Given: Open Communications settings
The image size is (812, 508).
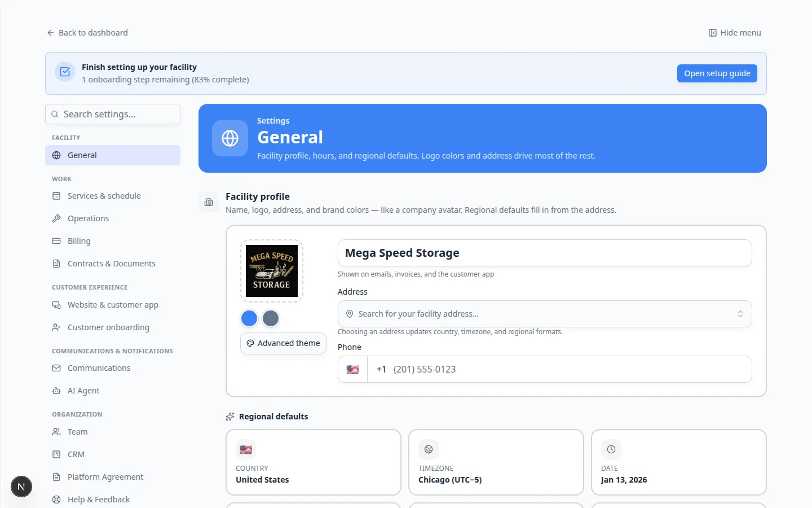Looking at the screenshot, I should pyautogui.click(x=113, y=368).
